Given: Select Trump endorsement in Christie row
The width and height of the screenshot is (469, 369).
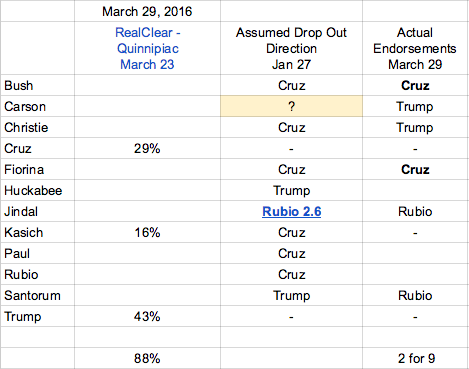Looking at the screenshot, I should [415, 127].
